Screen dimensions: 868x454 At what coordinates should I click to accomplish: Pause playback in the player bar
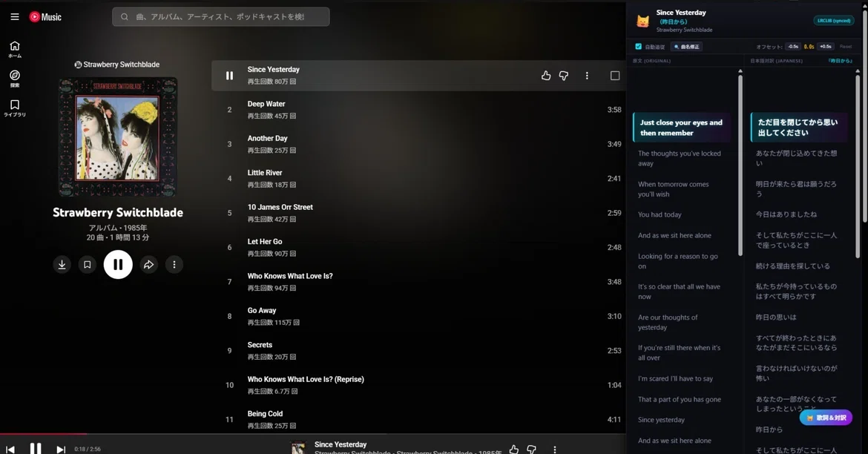36,449
